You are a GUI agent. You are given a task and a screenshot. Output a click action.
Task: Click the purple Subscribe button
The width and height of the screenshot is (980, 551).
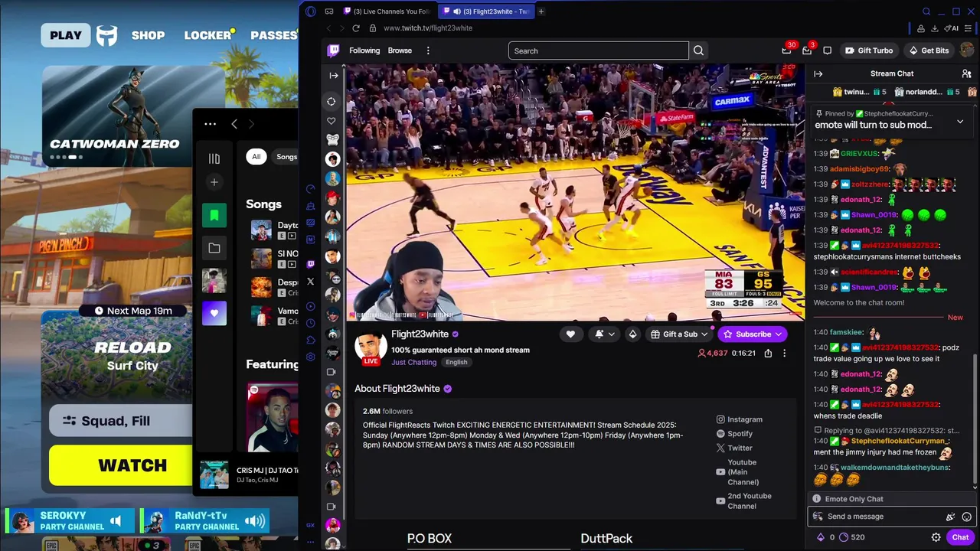(753, 334)
